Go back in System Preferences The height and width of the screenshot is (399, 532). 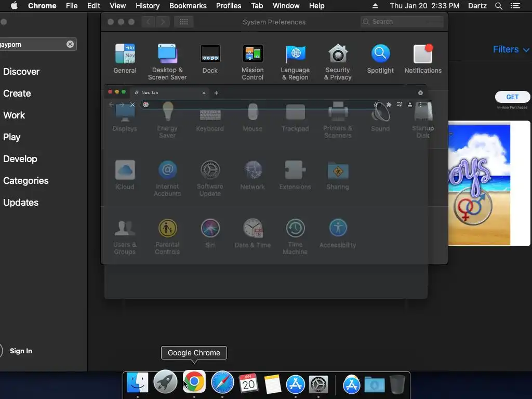tap(148, 22)
